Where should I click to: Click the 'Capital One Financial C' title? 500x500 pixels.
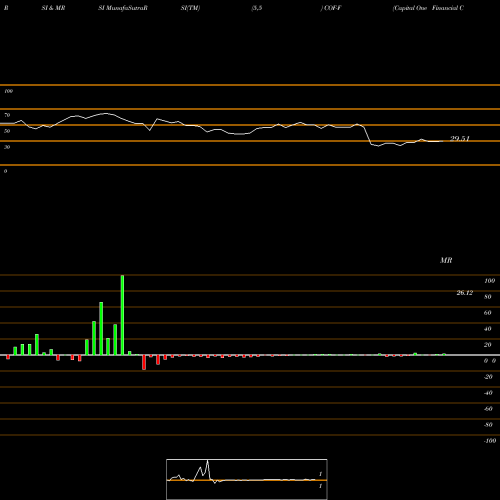pyautogui.click(x=428, y=8)
